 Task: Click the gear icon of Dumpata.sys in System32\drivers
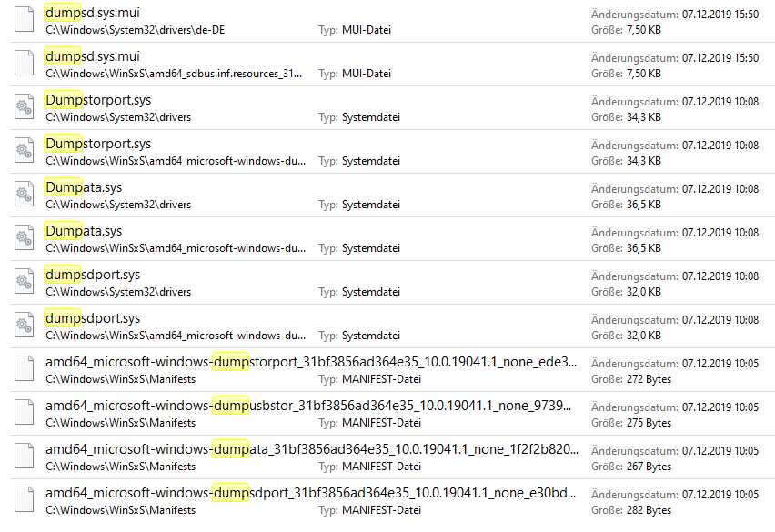25,194
